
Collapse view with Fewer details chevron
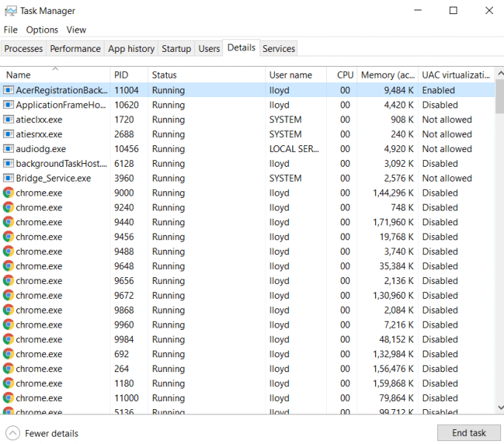(x=13, y=433)
